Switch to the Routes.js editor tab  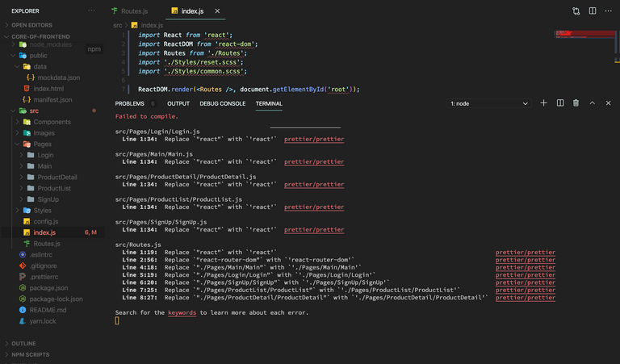click(130, 11)
